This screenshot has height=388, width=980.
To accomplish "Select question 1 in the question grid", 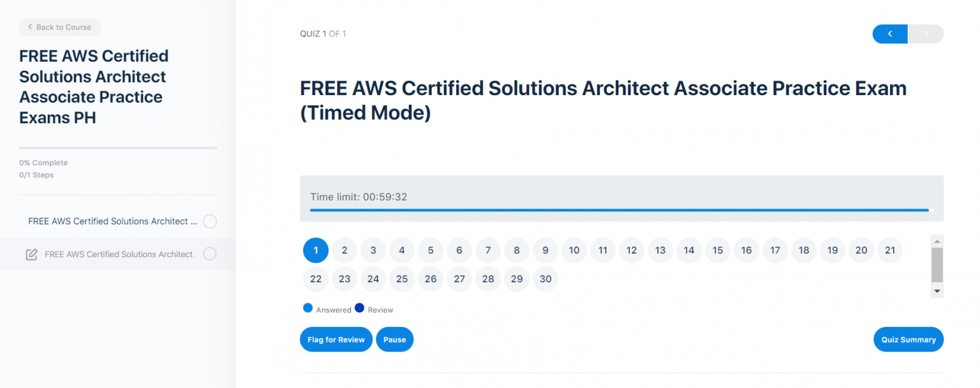I will [315, 250].
